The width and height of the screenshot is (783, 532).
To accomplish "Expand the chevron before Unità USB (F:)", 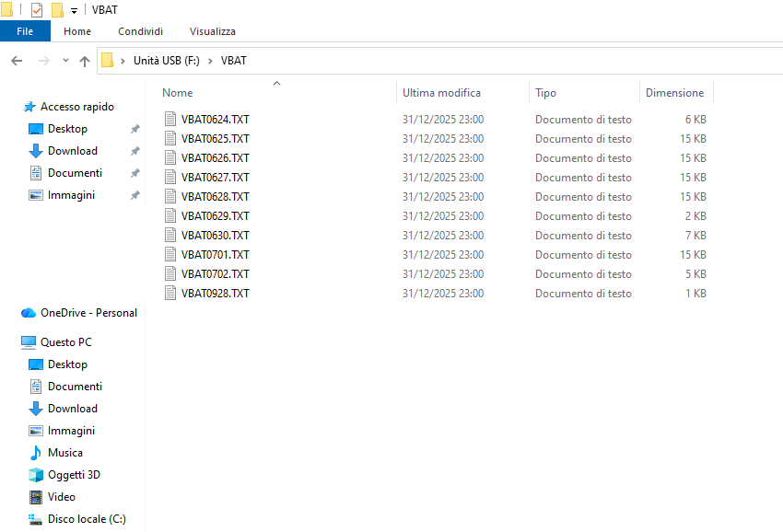I will (x=123, y=61).
